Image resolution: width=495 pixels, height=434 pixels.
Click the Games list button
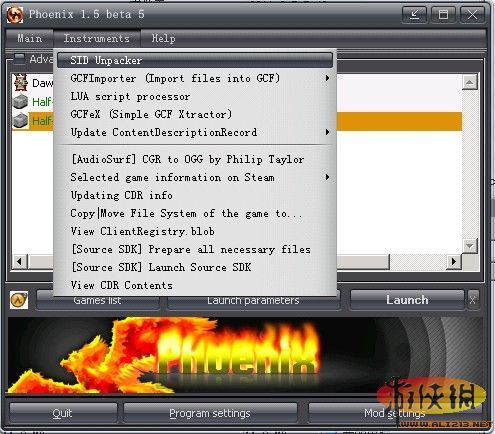click(x=97, y=302)
